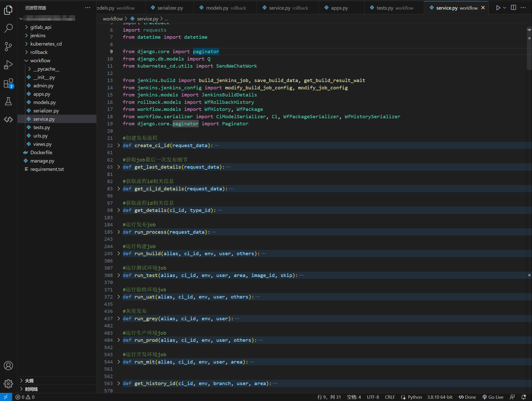The image size is (532, 401).
Task: Open manage.py in the explorer
Action: coord(57,161)
